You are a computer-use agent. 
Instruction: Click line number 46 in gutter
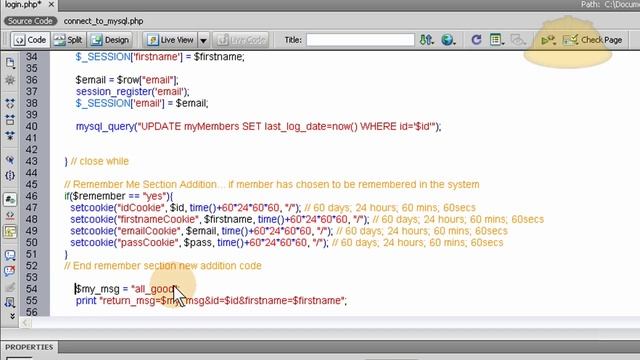31,196
